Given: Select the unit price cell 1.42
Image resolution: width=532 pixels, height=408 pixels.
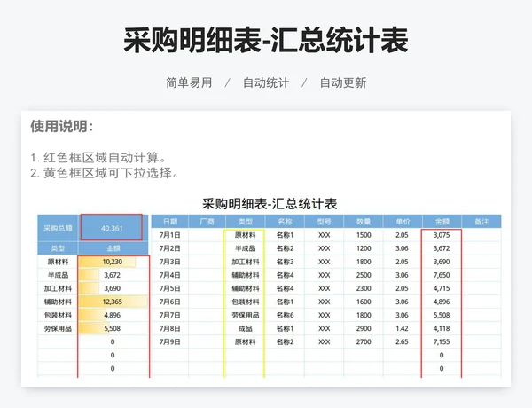Looking at the screenshot, I should pyautogui.click(x=402, y=328).
